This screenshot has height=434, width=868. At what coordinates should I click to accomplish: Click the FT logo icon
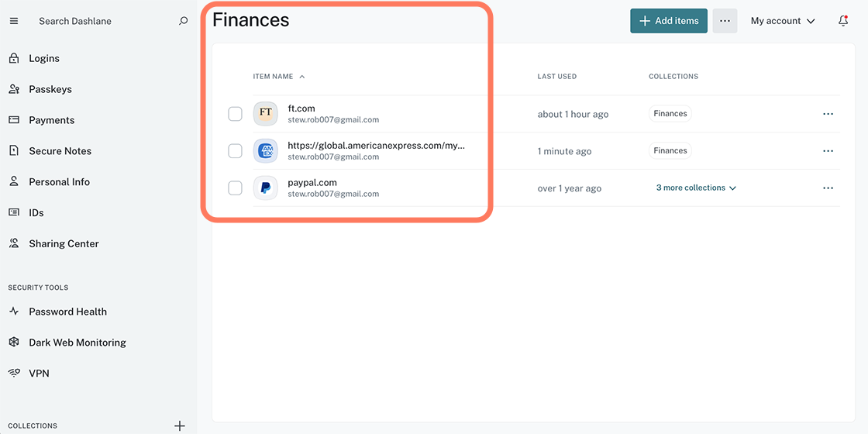[x=265, y=114]
